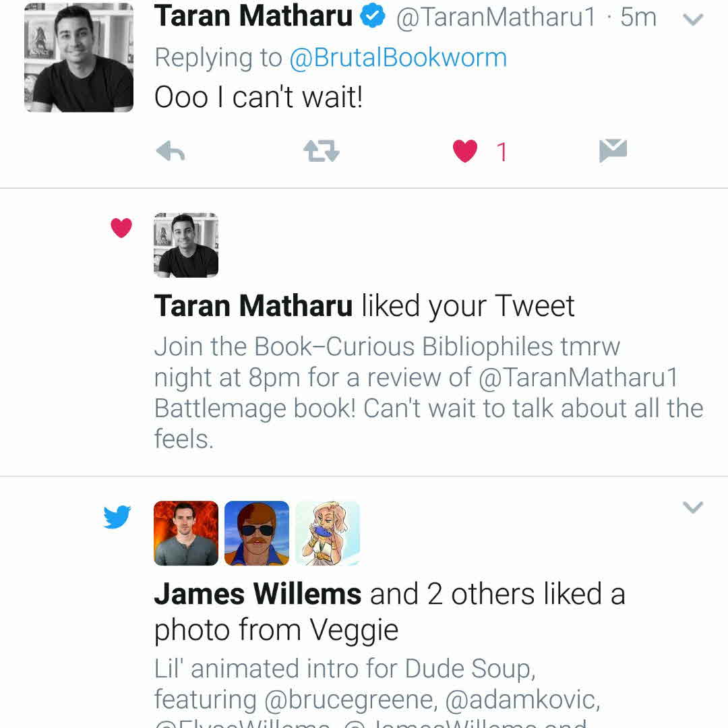This screenshot has width=728, height=728.
Task: Click the blue Twitter bird notification icon
Action: pos(117,517)
